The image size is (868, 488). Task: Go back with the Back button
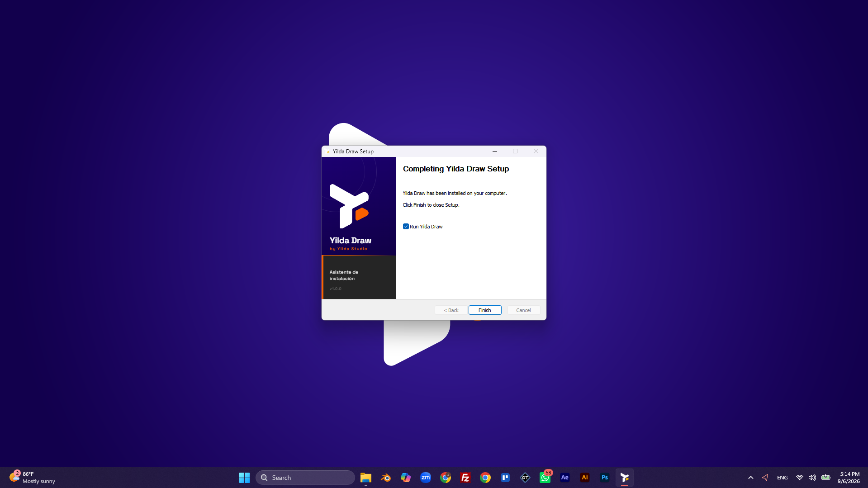pyautogui.click(x=451, y=310)
